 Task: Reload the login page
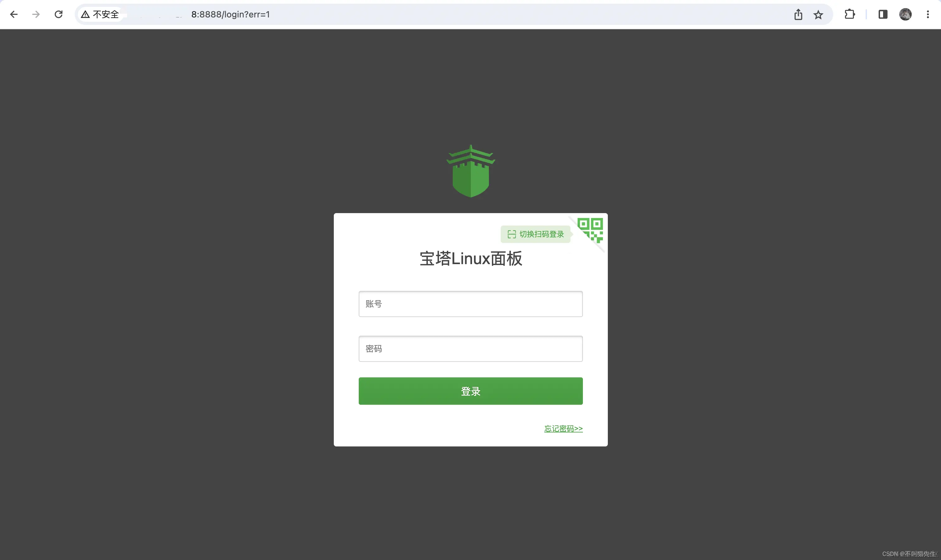point(59,14)
